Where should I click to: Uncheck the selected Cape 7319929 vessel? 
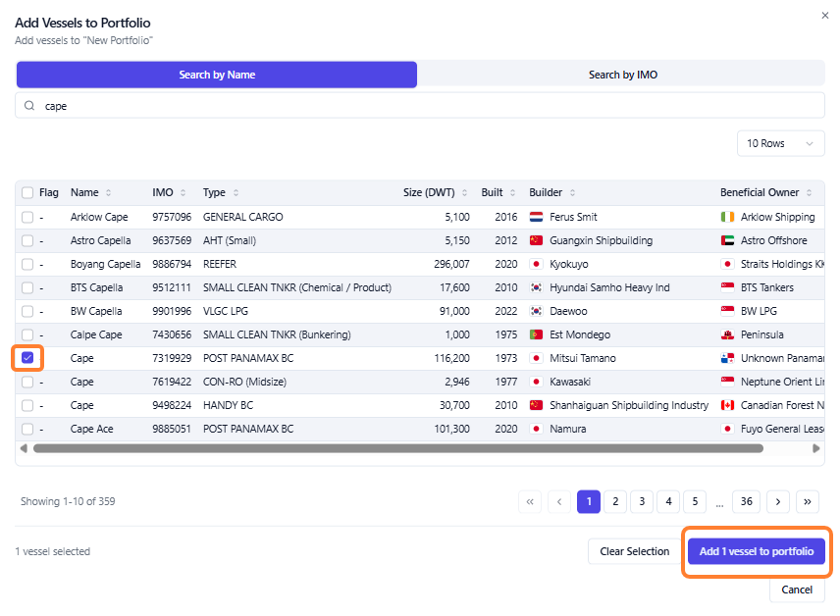click(x=27, y=358)
